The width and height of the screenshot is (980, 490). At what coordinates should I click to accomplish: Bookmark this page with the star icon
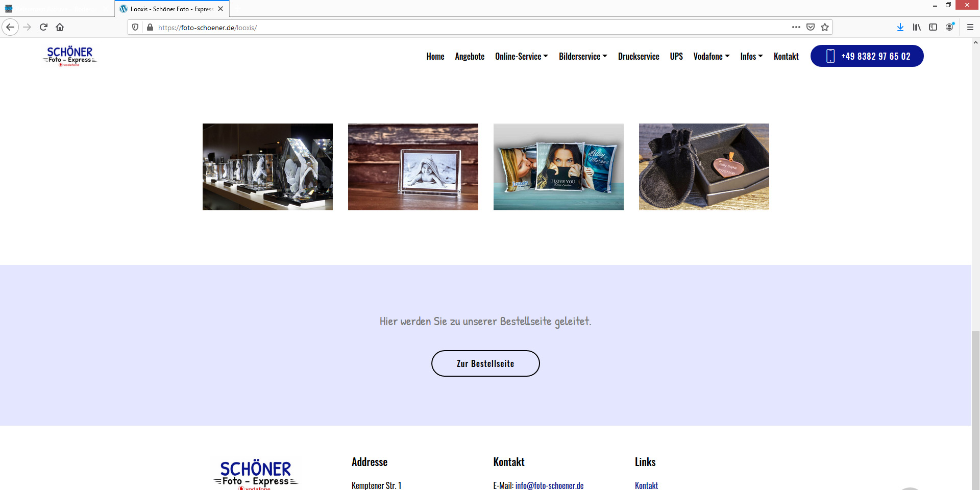tap(825, 27)
